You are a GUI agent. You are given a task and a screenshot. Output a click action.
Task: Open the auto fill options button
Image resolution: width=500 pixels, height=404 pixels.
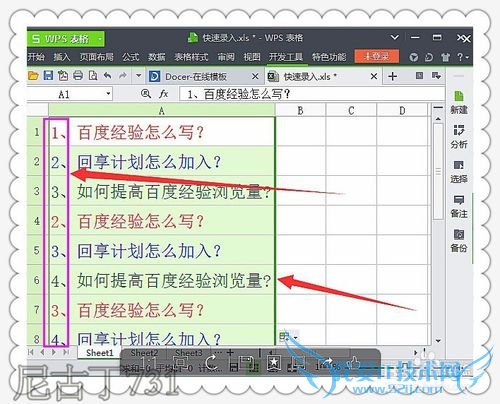point(289,337)
